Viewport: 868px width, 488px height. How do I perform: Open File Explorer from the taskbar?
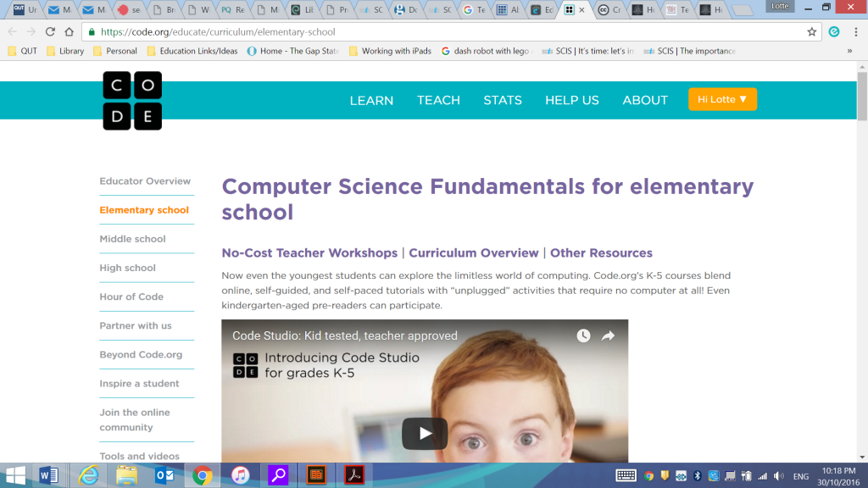pyautogui.click(x=127, y=475)
